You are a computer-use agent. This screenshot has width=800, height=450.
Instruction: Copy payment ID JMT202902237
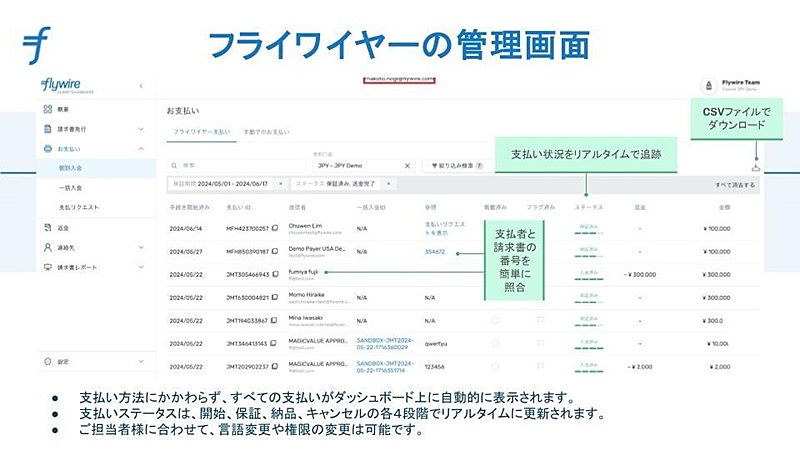[275, 366]
